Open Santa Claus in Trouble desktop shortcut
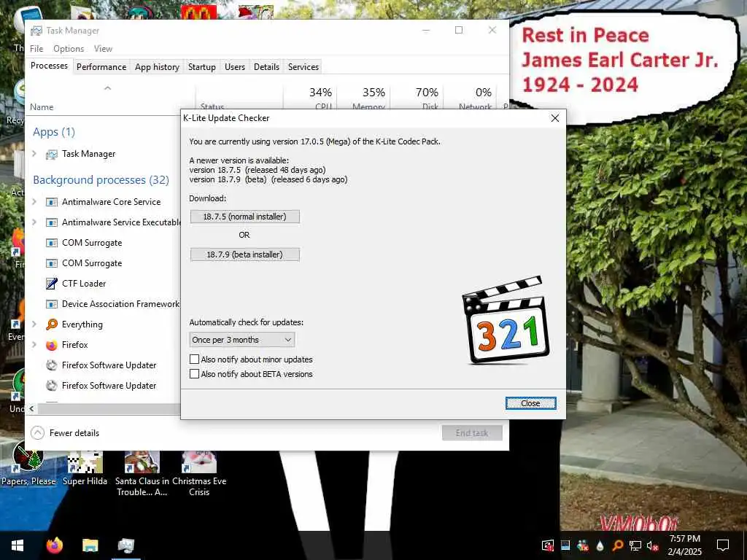Screen dimensions: 747x560 [142, 473]
